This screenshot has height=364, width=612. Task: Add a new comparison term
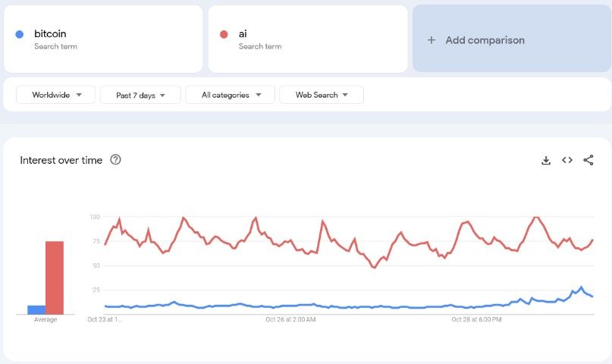(512, 39)
